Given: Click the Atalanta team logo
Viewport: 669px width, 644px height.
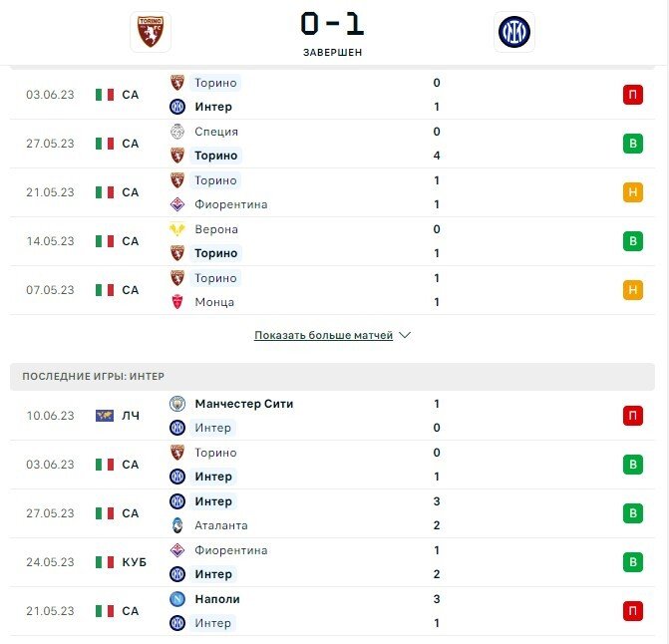Looking at the screenshot, I should [176, 525].
